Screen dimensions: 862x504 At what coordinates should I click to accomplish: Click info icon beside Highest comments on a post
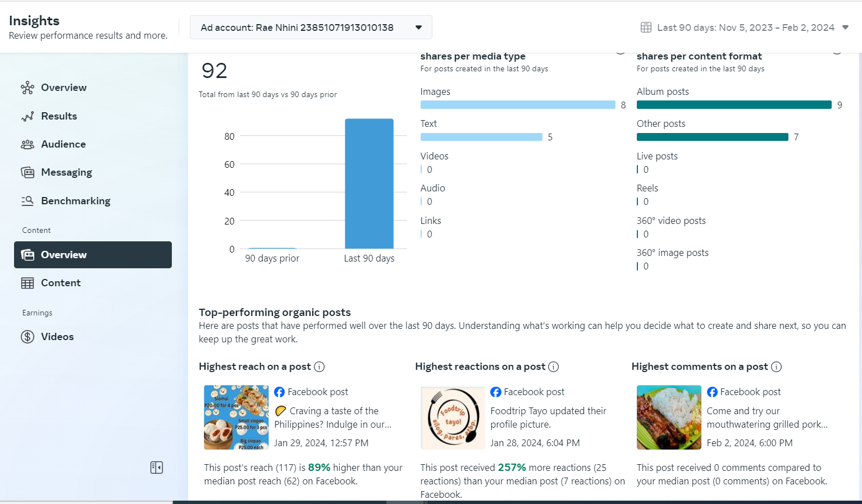click(x=777, y=367)
